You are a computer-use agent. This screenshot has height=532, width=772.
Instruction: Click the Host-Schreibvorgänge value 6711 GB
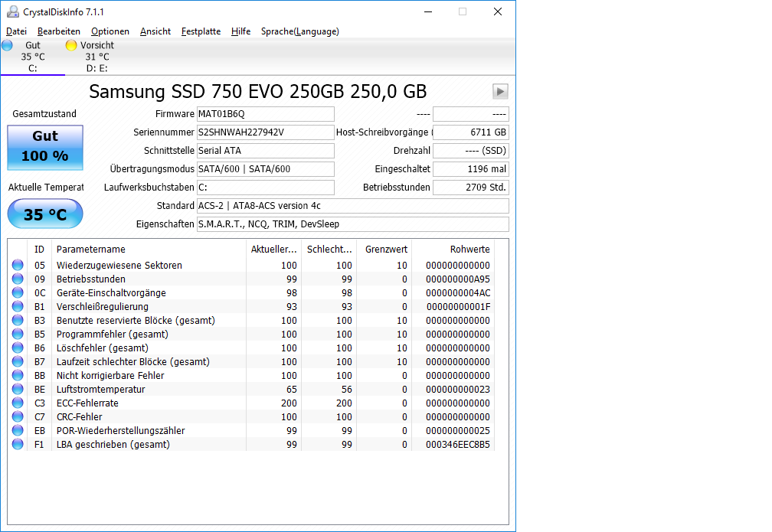[471, 132]
